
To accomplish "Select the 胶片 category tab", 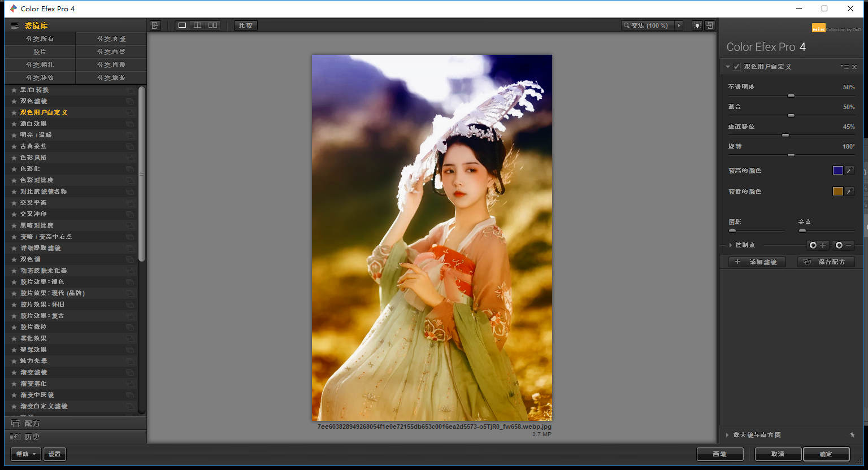I will point(40,52).
